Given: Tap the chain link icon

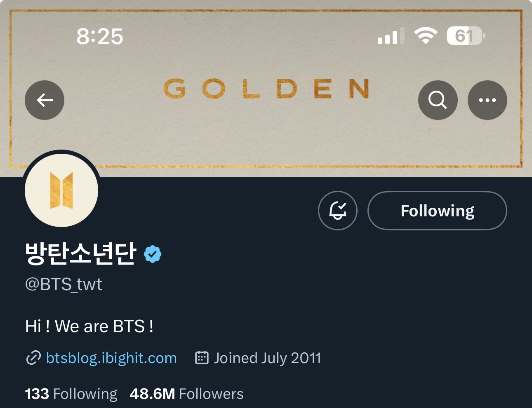Looking at the screenshot, I should tap(33, 358).
